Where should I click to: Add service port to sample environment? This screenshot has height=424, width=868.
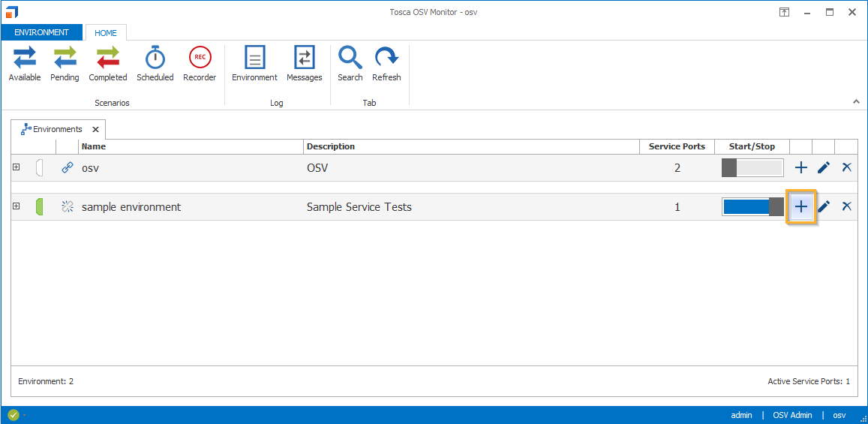pos(801,206)
